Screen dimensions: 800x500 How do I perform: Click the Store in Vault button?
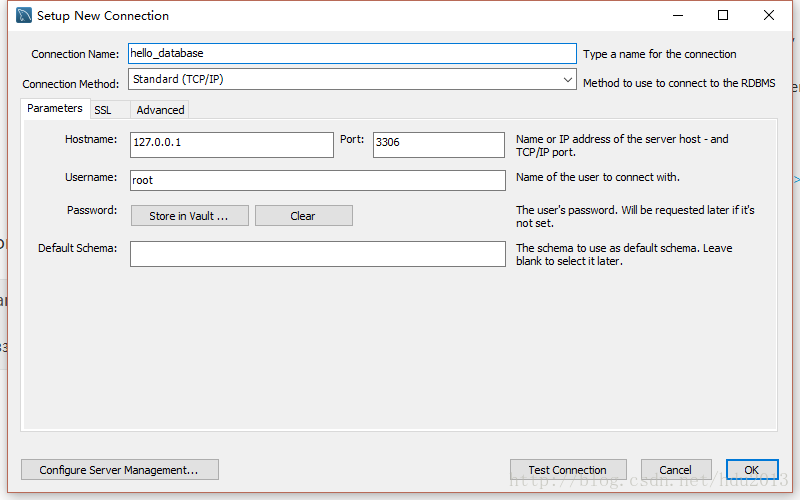(x=190, y=215)
